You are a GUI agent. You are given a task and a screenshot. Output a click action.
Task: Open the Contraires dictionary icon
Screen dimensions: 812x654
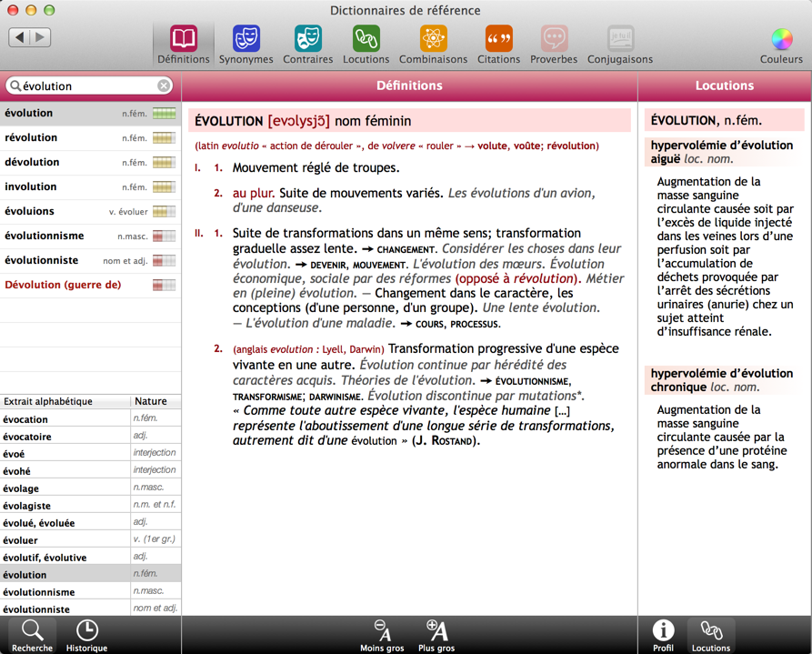point(308,39)
